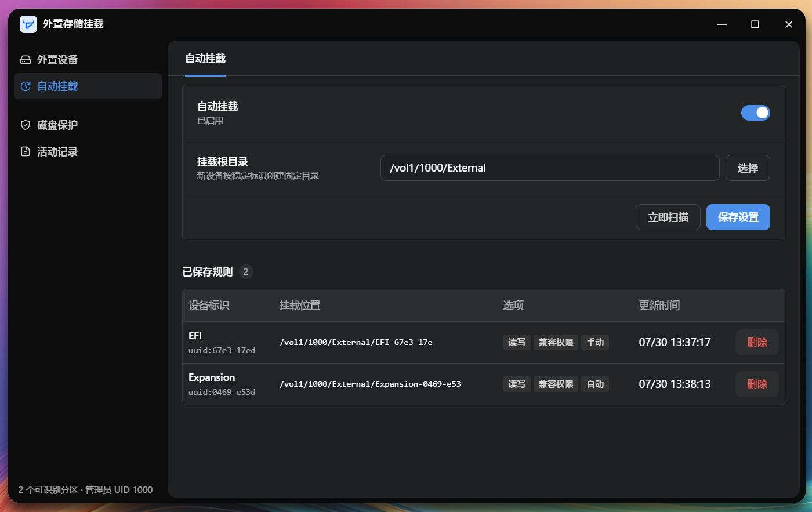Screen dimensions: 812x512
Task: Click the 选择 button for mount root
Action: pos(748,168)
